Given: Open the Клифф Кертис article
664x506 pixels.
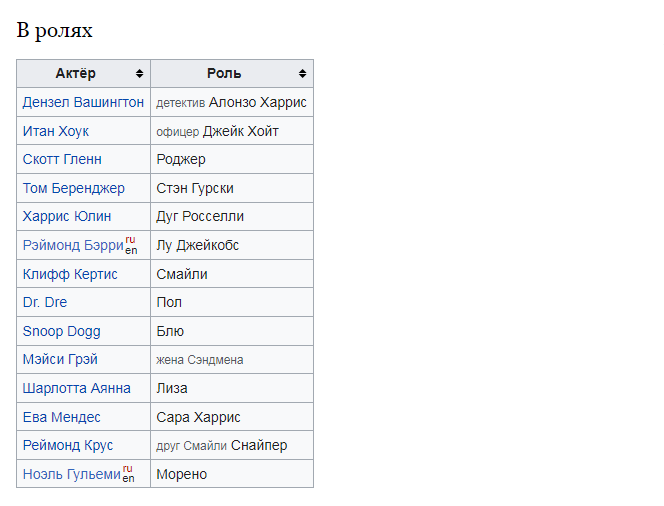Looking at the screenshot, I should click(x=70, y=274).
